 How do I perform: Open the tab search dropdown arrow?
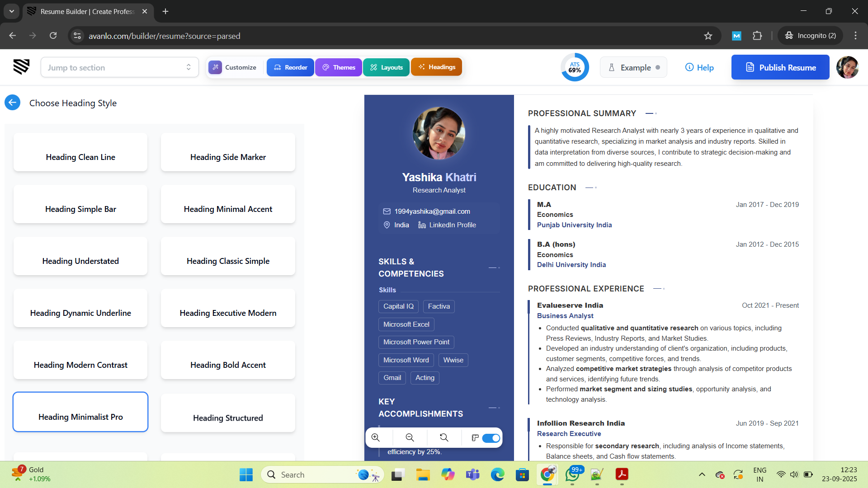(12, 11)
